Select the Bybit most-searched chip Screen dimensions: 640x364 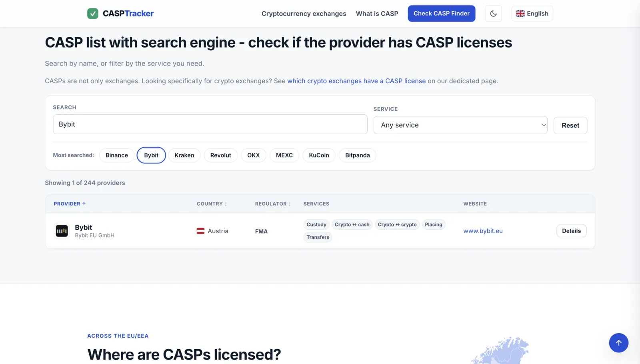click(x=151, y=155)
